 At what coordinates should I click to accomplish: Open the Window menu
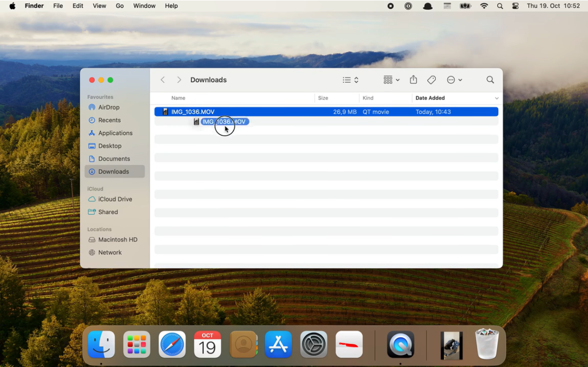coord(144,6)
